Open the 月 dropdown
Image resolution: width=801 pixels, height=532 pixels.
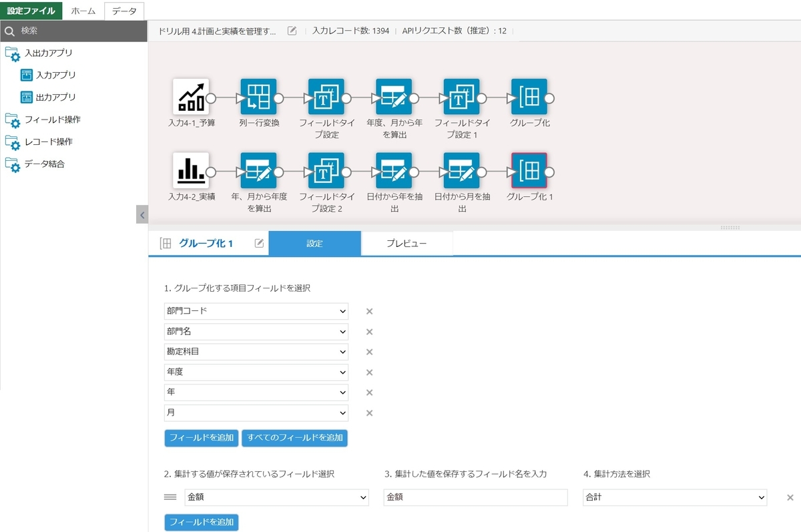point(256,413)
